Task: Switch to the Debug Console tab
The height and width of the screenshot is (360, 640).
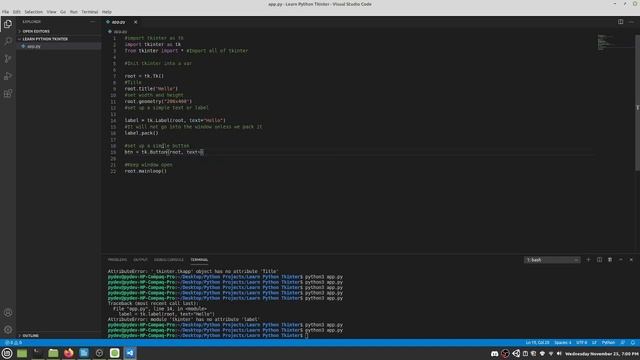Action: 169,260
